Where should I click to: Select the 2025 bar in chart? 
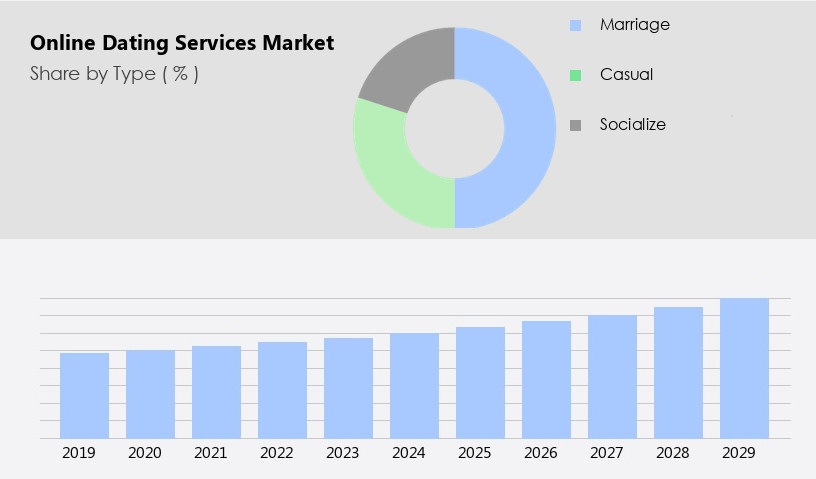[480, 383]
